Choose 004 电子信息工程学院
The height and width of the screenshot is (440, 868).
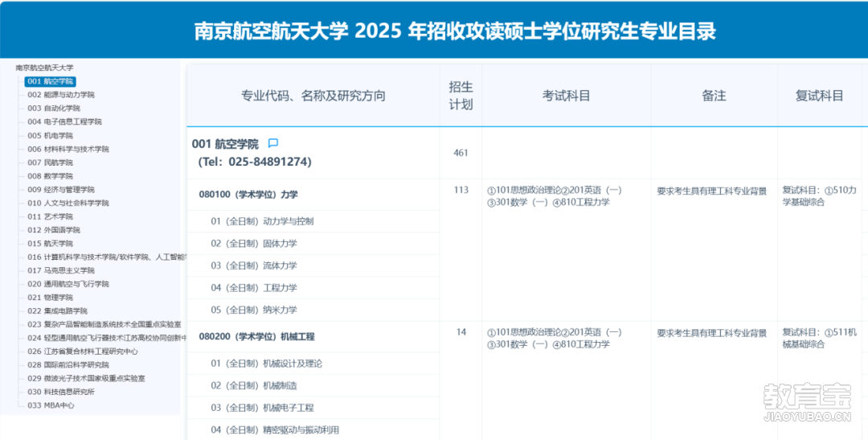click(65, 122)
